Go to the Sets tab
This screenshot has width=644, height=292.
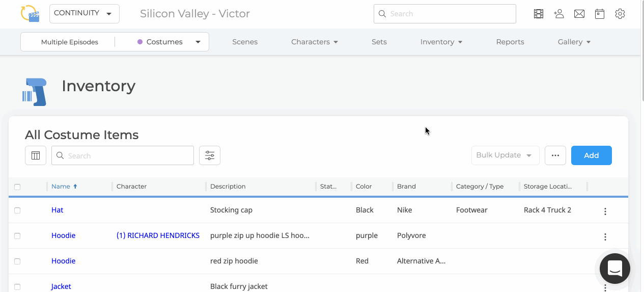coord(379,42)
